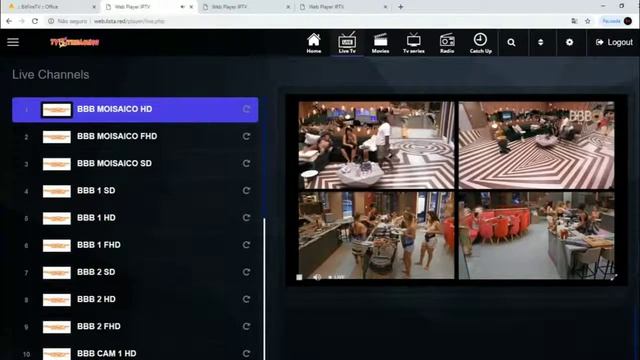Go back using browser back arrow
This screenshot has height=360, width=640.
[9, 21]
